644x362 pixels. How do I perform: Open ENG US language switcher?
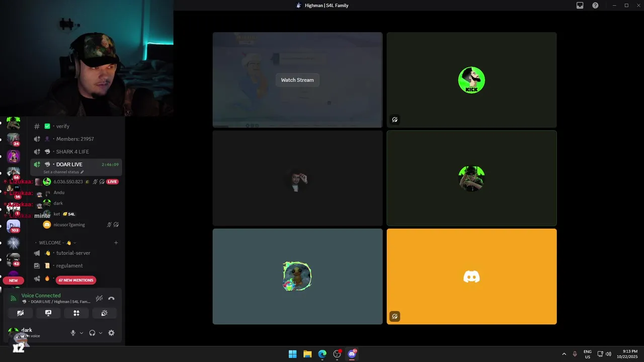tap(587, 354)
